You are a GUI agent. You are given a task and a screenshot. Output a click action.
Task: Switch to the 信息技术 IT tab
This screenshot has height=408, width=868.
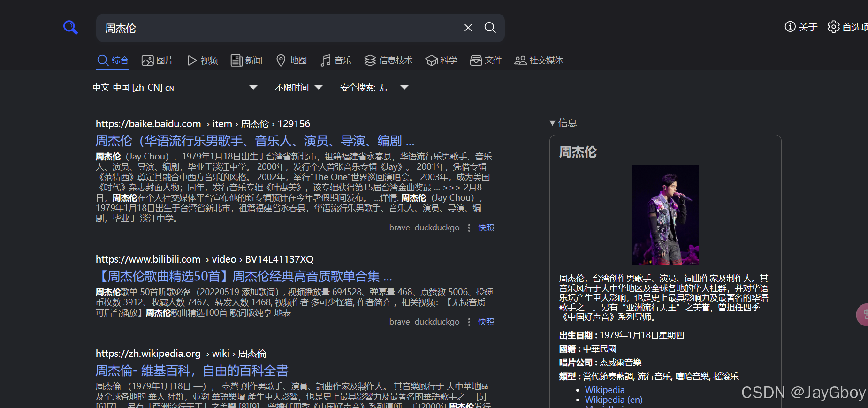[x=388, y=60]
